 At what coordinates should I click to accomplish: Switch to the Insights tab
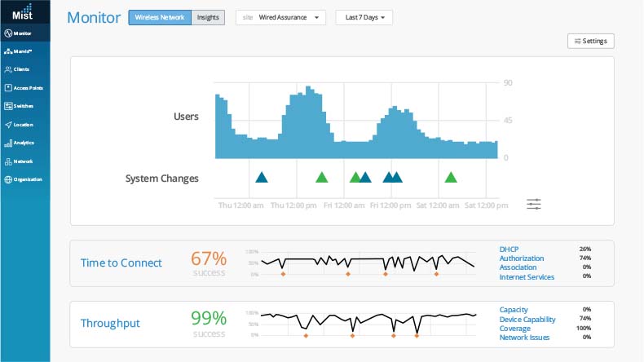coord(208,17)
